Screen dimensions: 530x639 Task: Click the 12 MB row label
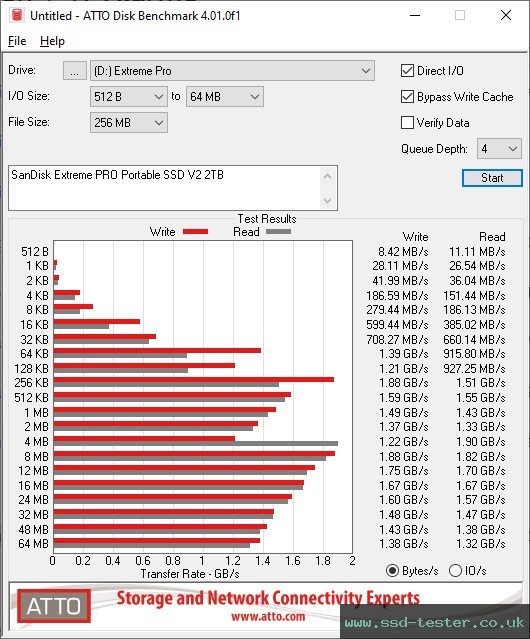click(33, 471)
